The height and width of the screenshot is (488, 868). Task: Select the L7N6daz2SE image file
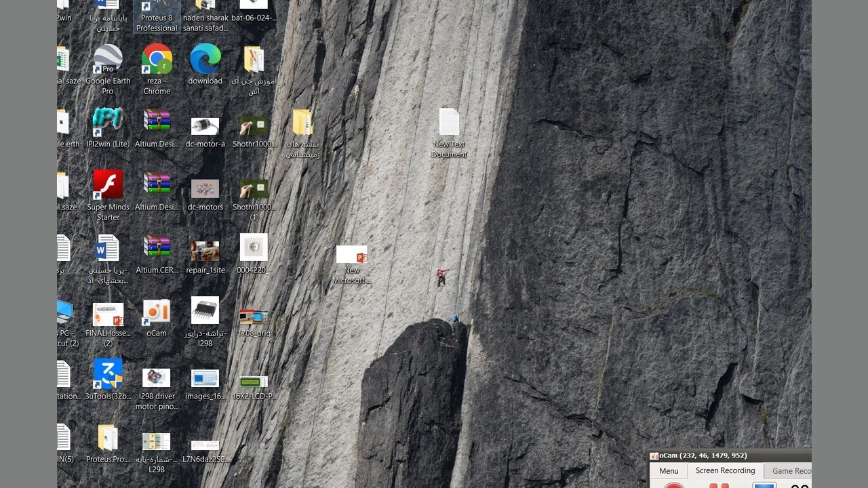pyautogui.click(x=205, y=452)
